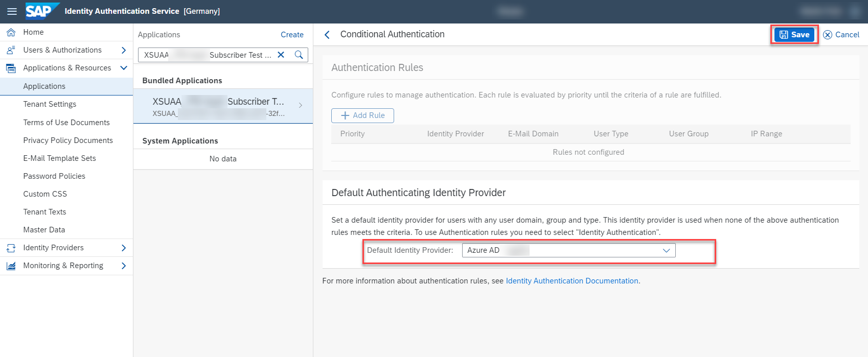Screen dimensions: 868x357
Task: Open XSUAA Subscriber application details chevron
Action: tap(301, 106)
